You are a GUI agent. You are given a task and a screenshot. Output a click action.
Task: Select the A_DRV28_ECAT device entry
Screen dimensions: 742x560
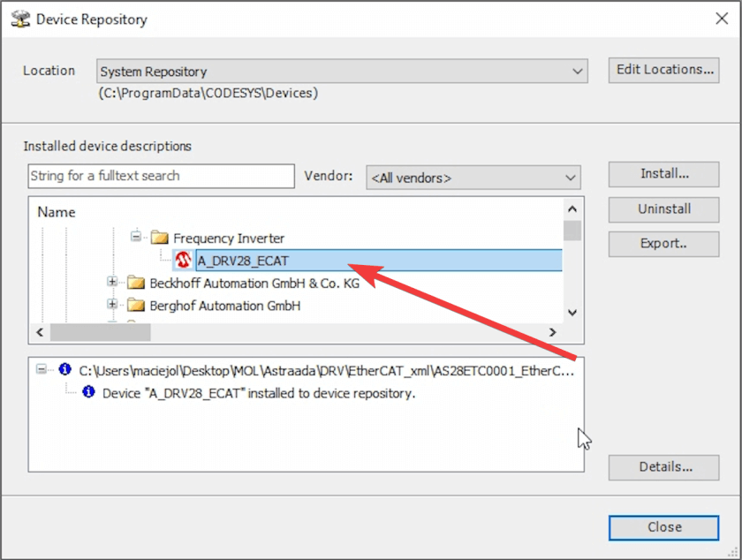tap(379, 261)
